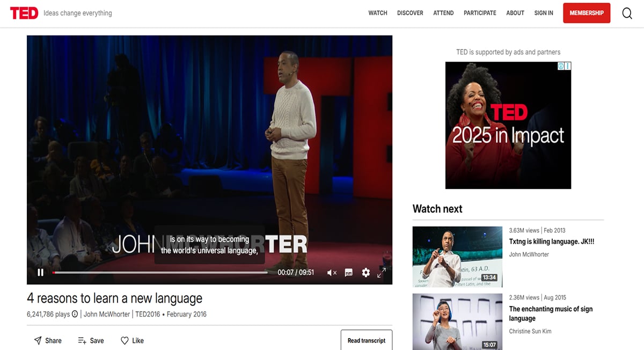Image resolution: width=644 pixels, height=350 pixels.
Task: Open the WATCH menu
Action: pos(378,13)
